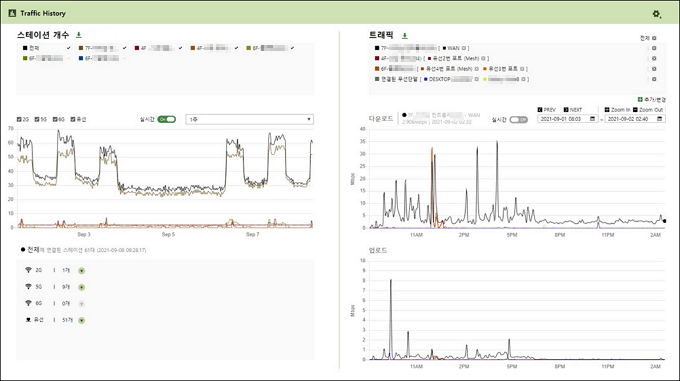The image size is (680, 381).
Task: Click the 스테이션 개수 heading
Action: click(43, 35)
